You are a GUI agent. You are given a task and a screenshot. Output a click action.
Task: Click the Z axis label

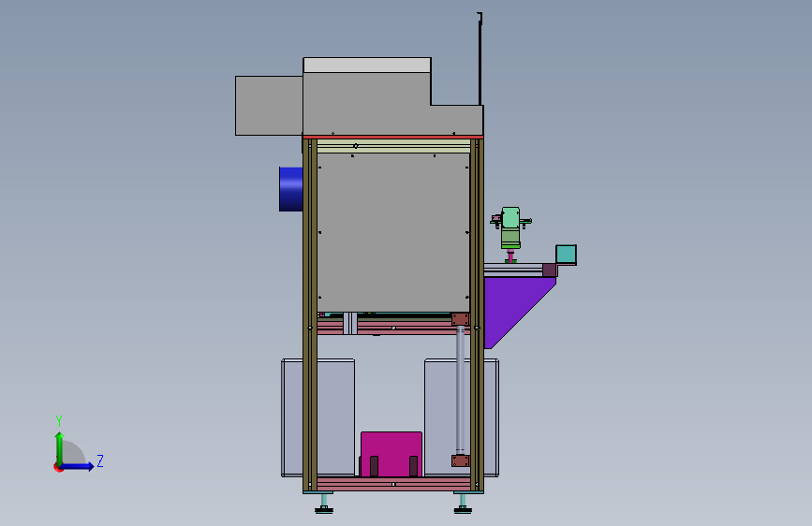click(x=100, y=460)
